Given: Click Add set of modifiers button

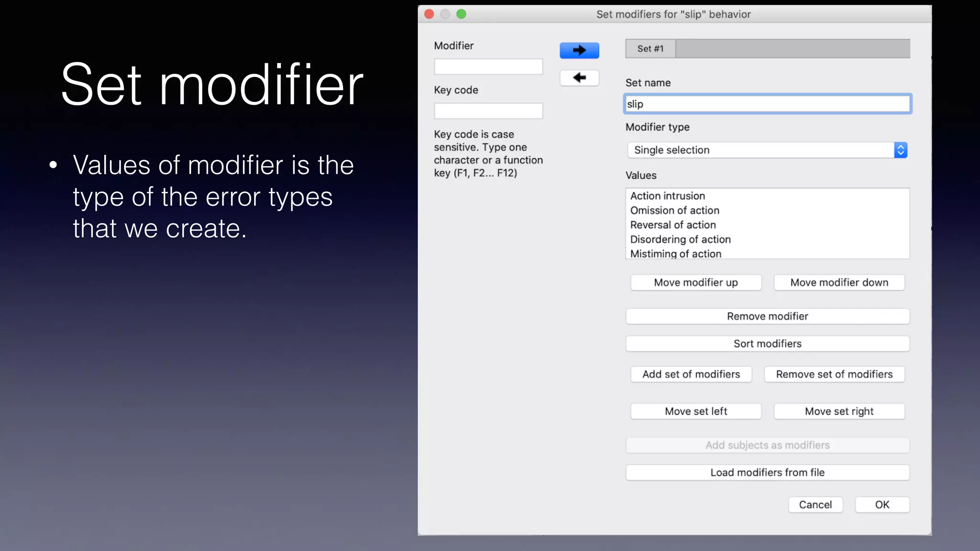Looking at the screenshot, I should (x=691, y=375).
